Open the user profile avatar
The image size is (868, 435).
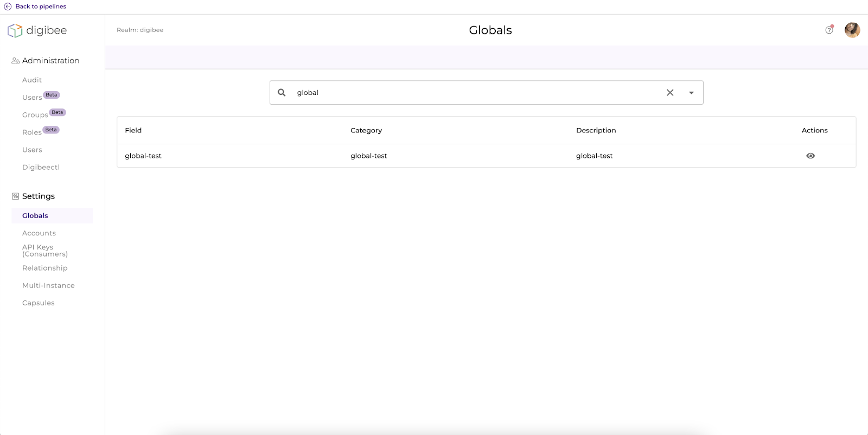point(852,30)
